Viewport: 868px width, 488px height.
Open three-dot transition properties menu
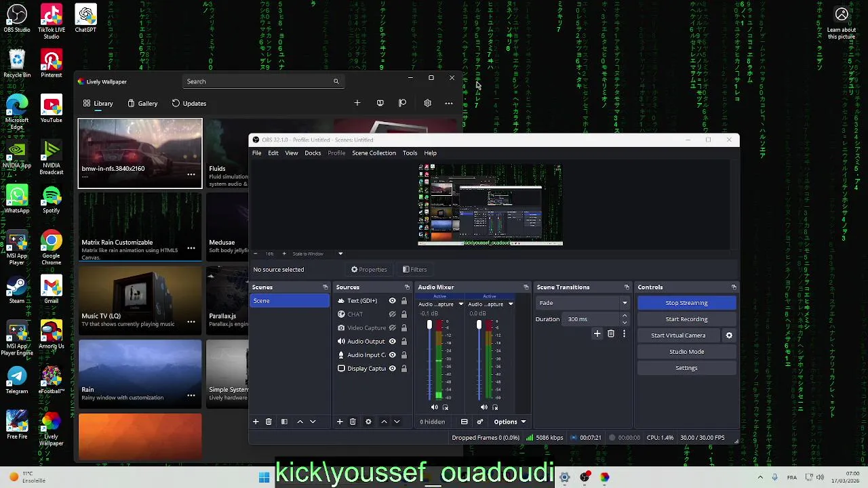coord(624,333)
